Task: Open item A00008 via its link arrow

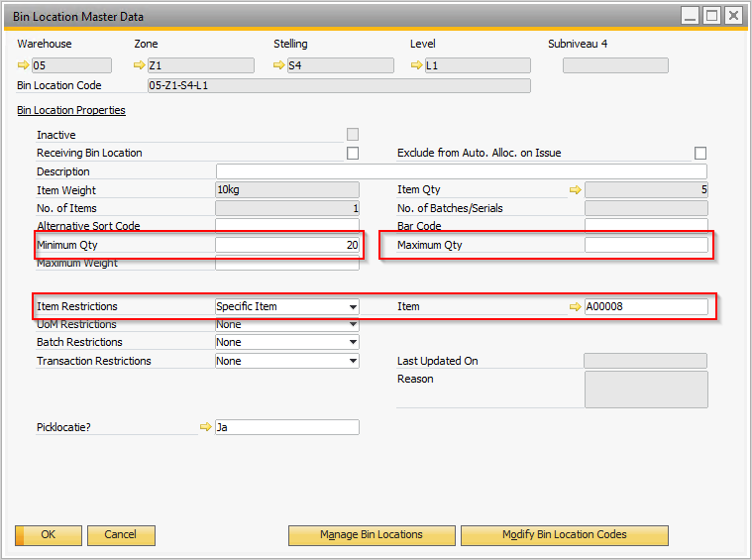Action: coord(575,307)
